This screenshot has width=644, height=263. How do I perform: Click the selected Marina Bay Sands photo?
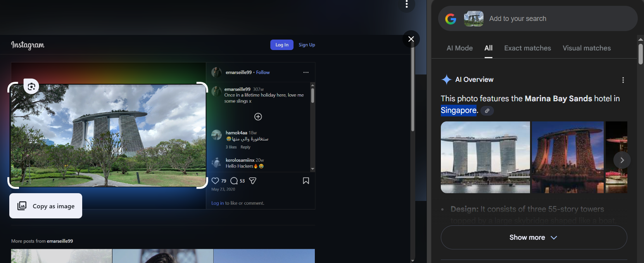coord(108,135)
